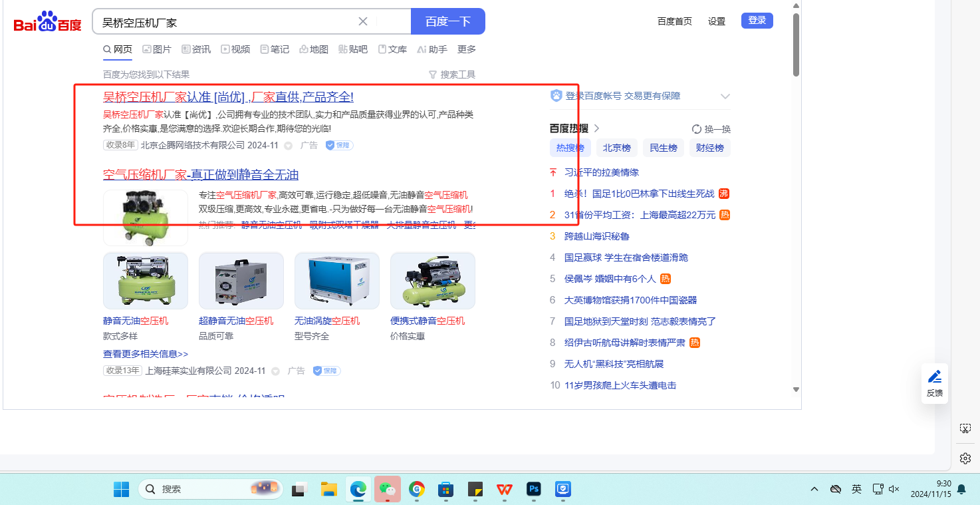The image size is (980, 505).
Task: Open hot search 无人机"黑科技"亮相航展
Action: [x=614, y=364]
